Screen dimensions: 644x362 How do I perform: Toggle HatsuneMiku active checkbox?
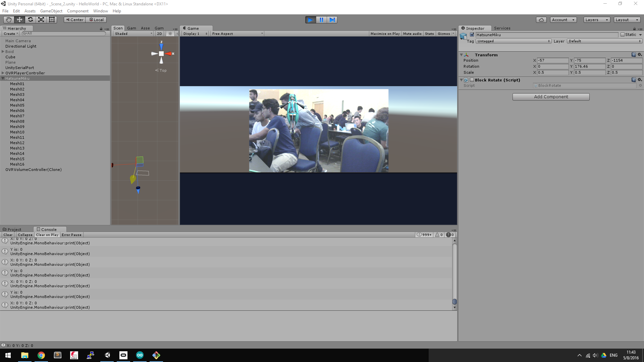pos(472,35)
